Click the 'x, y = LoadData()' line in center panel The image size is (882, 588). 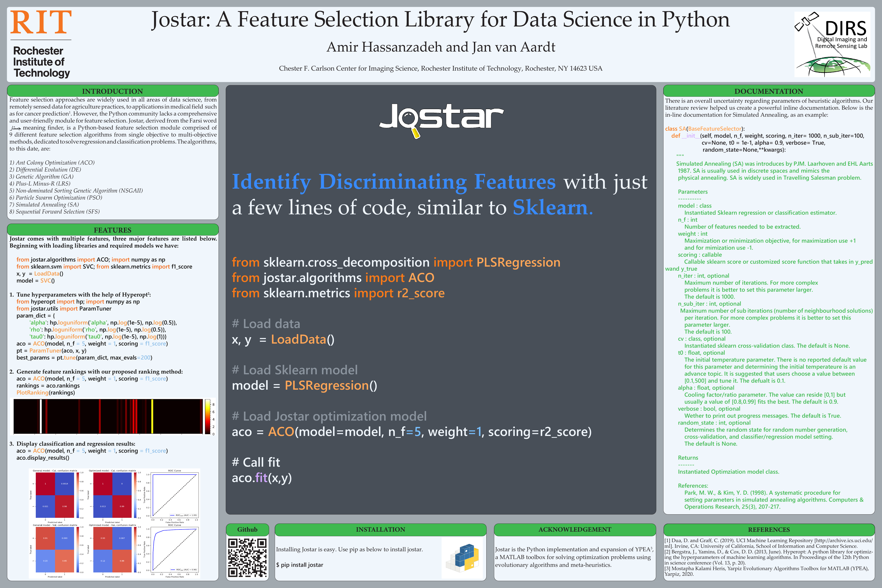pos(283,339)
